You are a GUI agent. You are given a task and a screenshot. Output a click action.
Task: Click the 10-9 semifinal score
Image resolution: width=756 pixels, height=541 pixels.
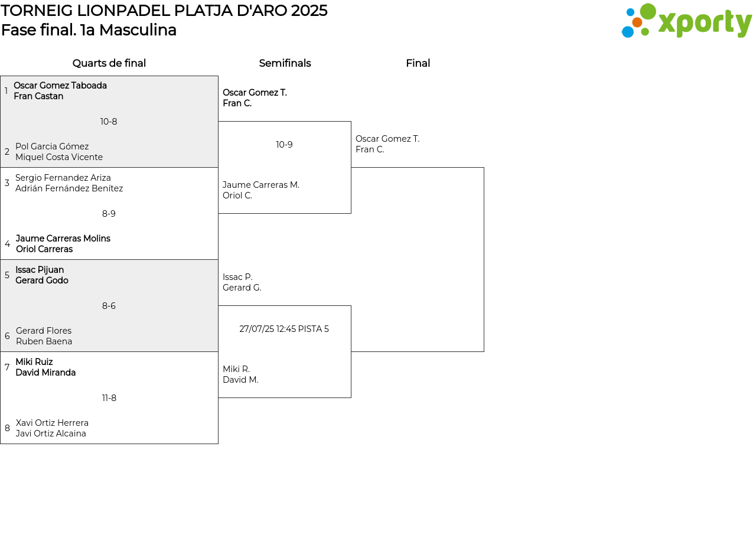point(284,145)
